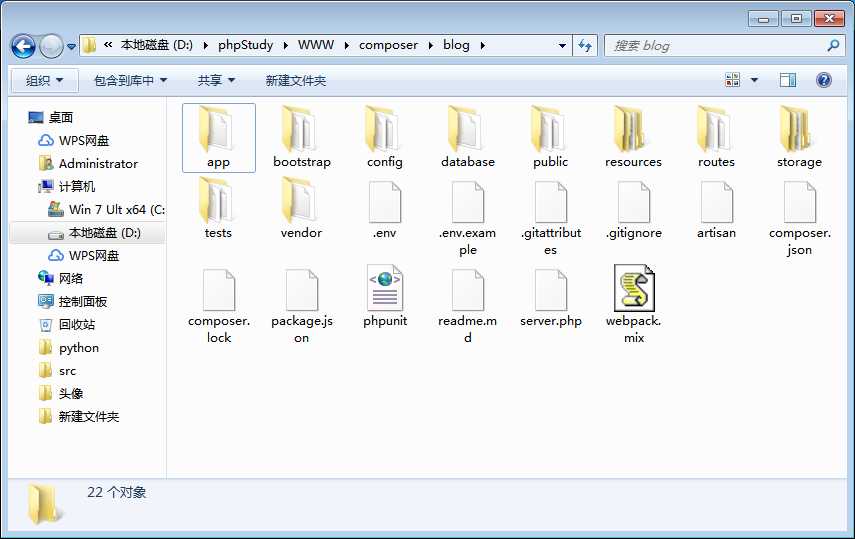Expand subfolders arrow after phpStudy
The height and width of the screenshot is (539, 855).
(285, 45)
